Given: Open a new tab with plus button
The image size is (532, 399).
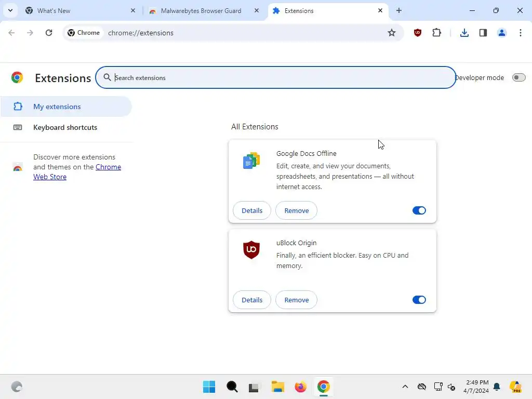Looking at the screenshot, I should (399, 10).
